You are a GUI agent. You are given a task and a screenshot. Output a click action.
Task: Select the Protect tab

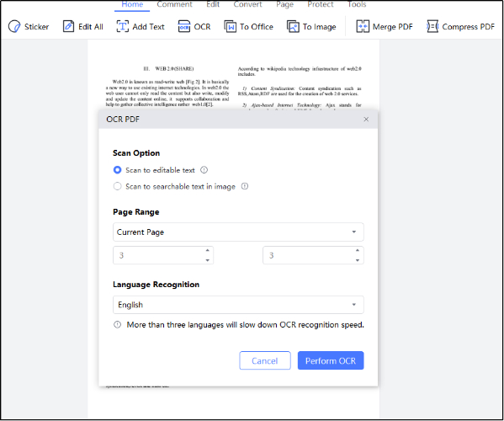(321, 4)
